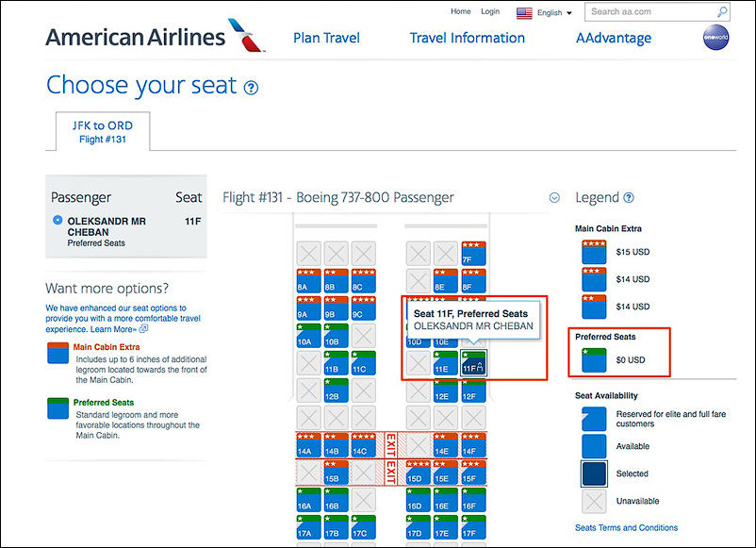Click the help icon beside Choose your seat
The width and height of the screenshot is (756, 548).
click(x=251, y=88)
